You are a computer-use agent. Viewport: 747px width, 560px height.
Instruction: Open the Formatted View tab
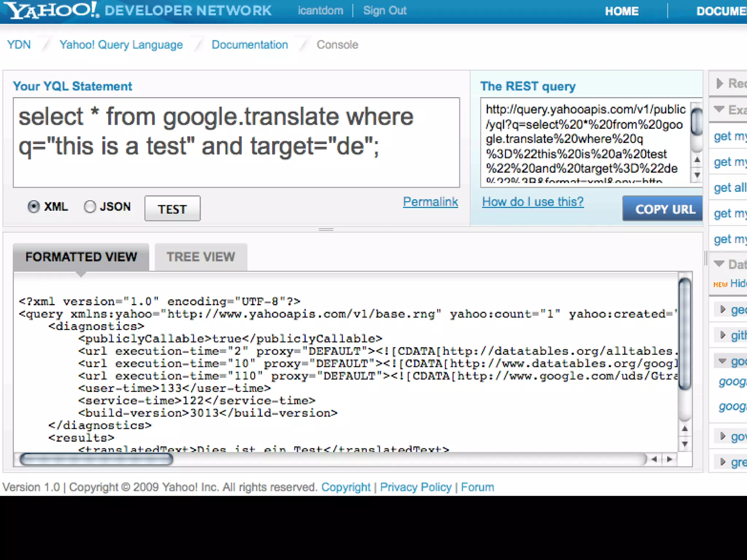81,257
